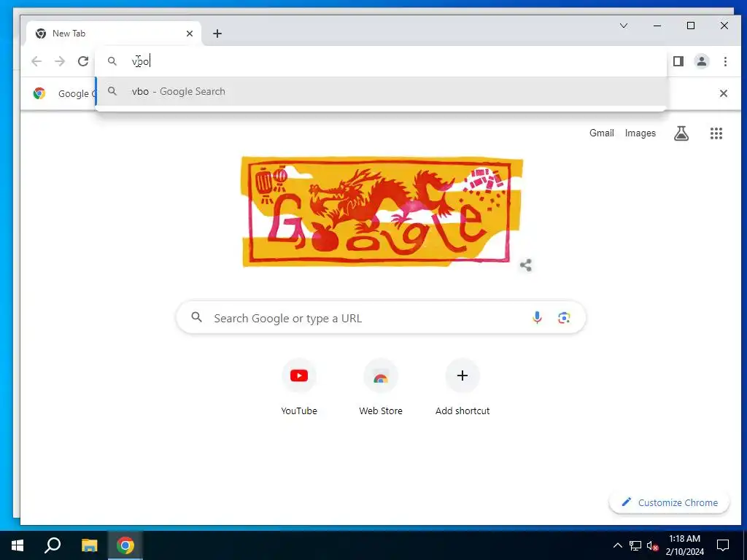Close the New Tab tab
The height and width of the screenshot is (560, 747).
tap(190, 34)
